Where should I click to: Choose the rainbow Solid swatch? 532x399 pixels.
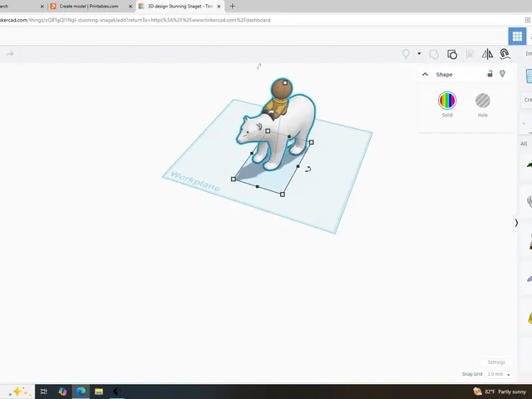[447, 101]
